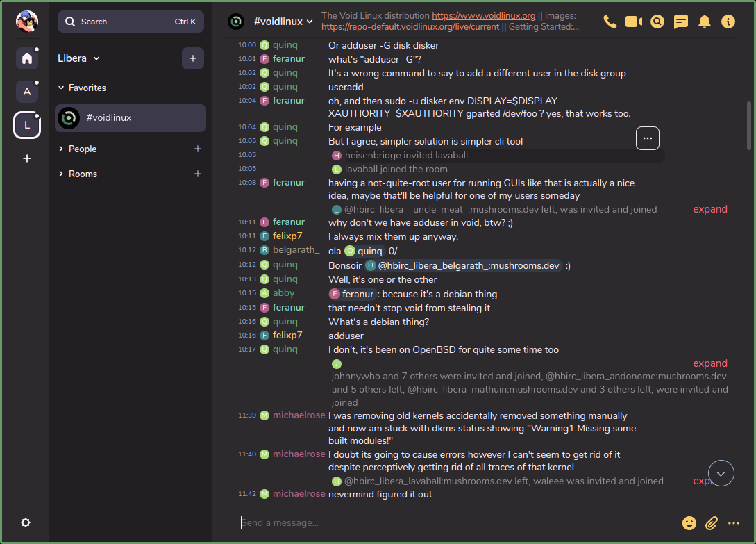Click the 10:00 timestamp
The width and height of the screenshot is (756, 544).
point(247,45)
